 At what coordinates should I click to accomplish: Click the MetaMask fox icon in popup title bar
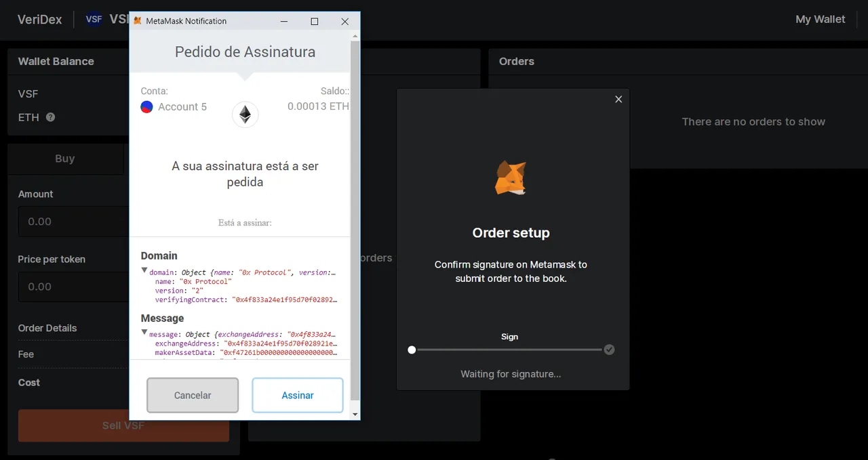(138, 21)
